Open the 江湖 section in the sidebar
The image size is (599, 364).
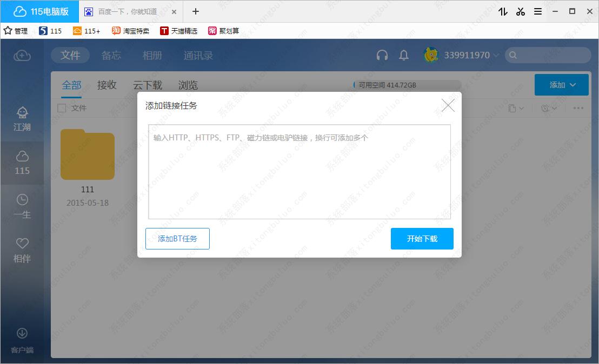tap(22, 119)
